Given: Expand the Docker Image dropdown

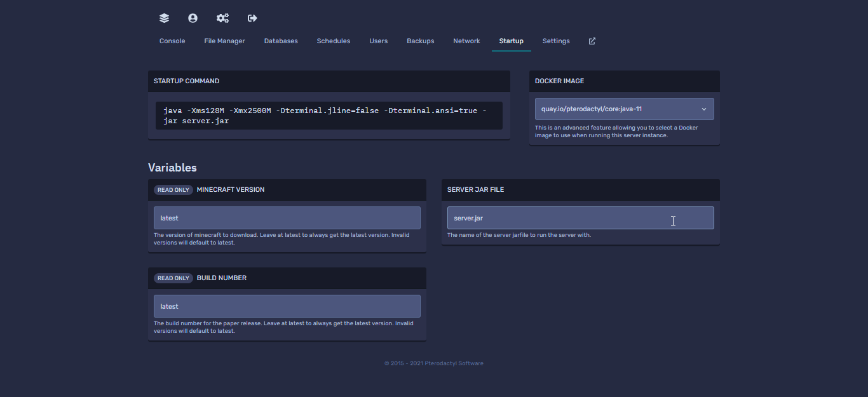Looking at the screenshot, I should (624, 109).
